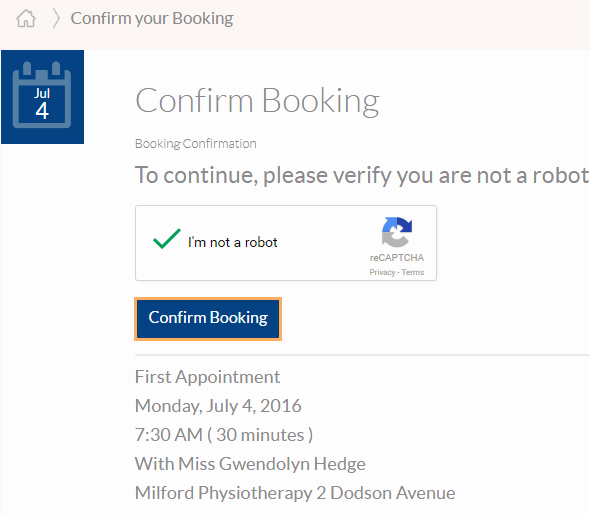Click the verify you are not a robot message

point(362,175)
